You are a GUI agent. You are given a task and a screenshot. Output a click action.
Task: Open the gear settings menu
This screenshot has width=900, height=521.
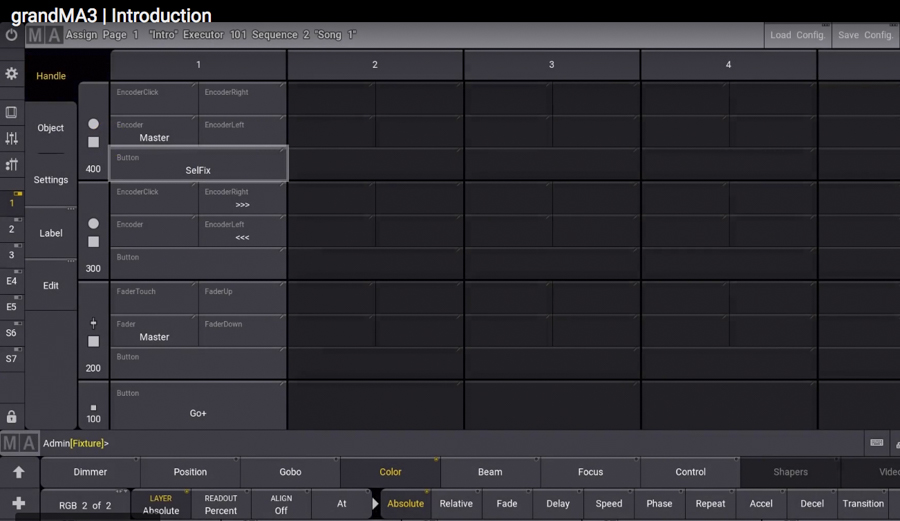click(x=11, y=73)
